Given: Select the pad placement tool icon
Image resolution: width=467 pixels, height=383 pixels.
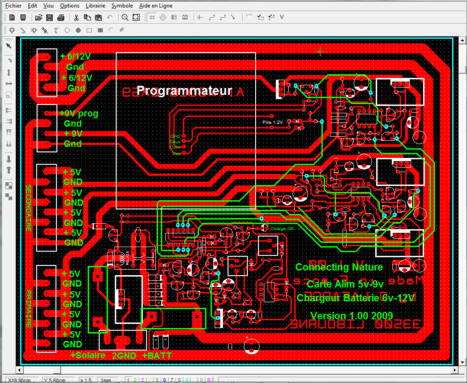Looking at the screenshot, I should 12,30.
